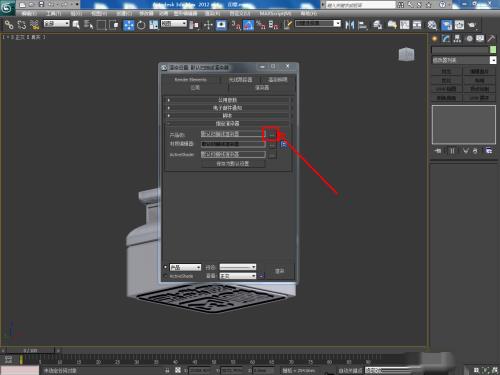Click the Save File quick access icon
500x375 pixels.
click(42, 5)
